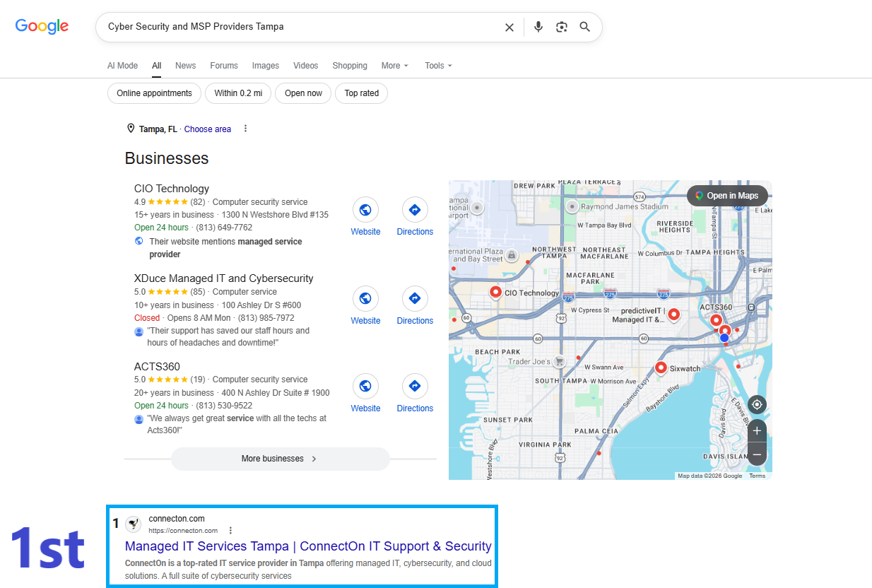The height and width of the screenshot is (588, 872).
Task: Switch to the News tab
Action: coord(185,66)
